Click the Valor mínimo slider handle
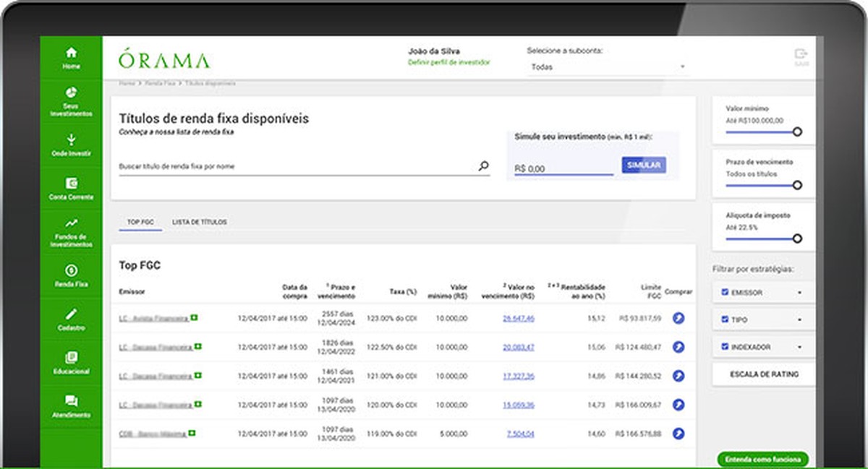This screenshot has width=868, height=469. [797, 132]
